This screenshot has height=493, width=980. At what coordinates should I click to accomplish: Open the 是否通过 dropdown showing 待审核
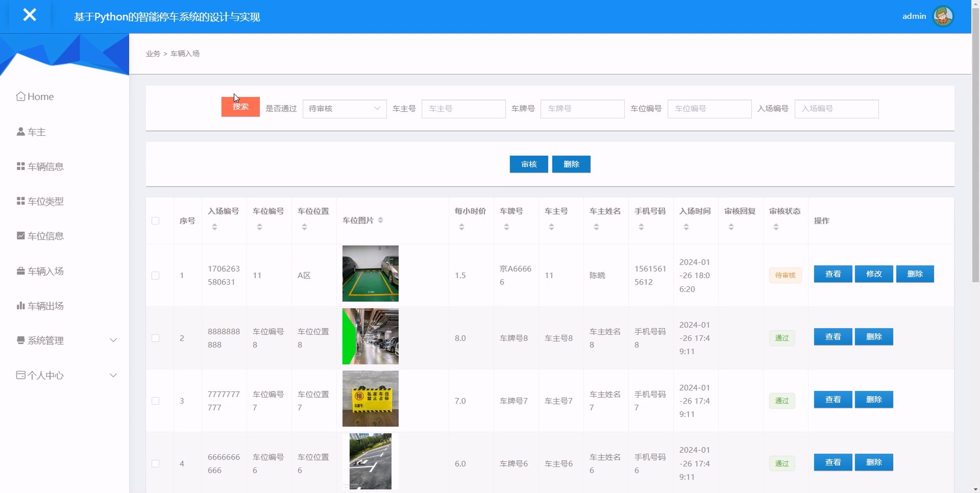point(344,109)
